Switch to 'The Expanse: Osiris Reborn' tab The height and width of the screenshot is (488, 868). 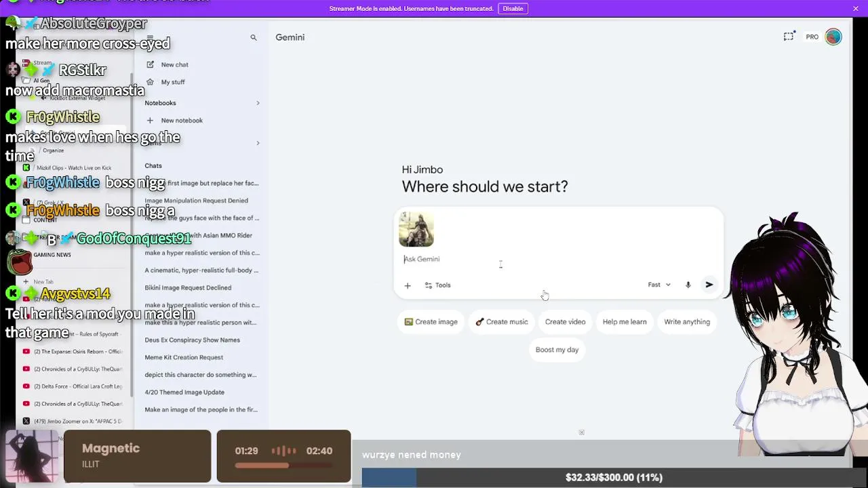point(73,352)
